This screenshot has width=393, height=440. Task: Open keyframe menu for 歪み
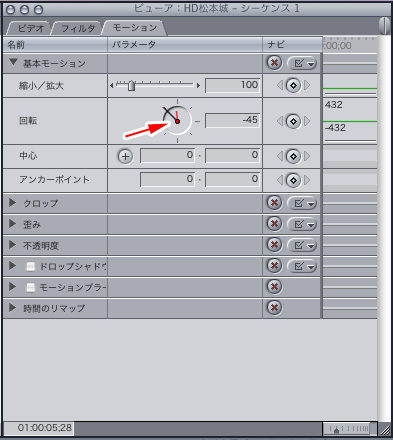(302, 224)
